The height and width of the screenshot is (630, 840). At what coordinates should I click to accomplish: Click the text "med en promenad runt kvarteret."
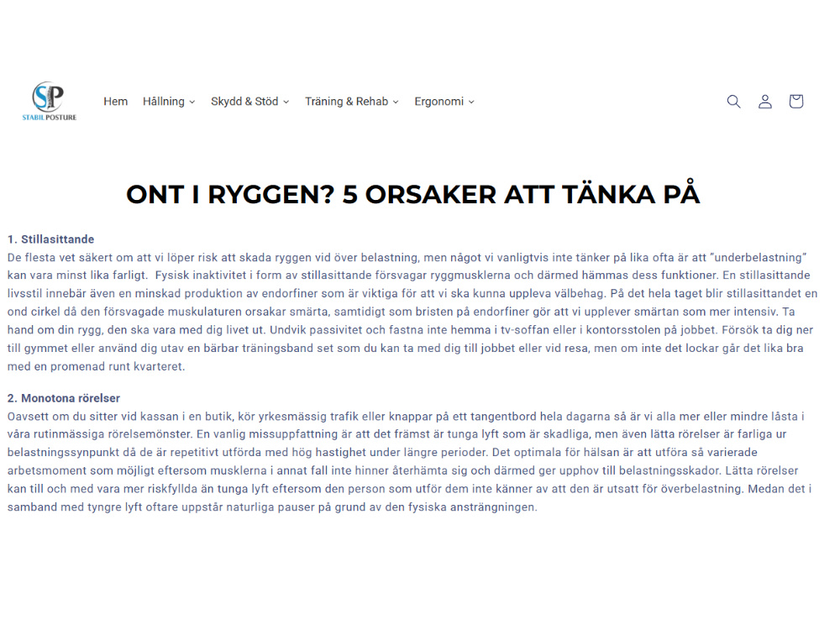97,366
